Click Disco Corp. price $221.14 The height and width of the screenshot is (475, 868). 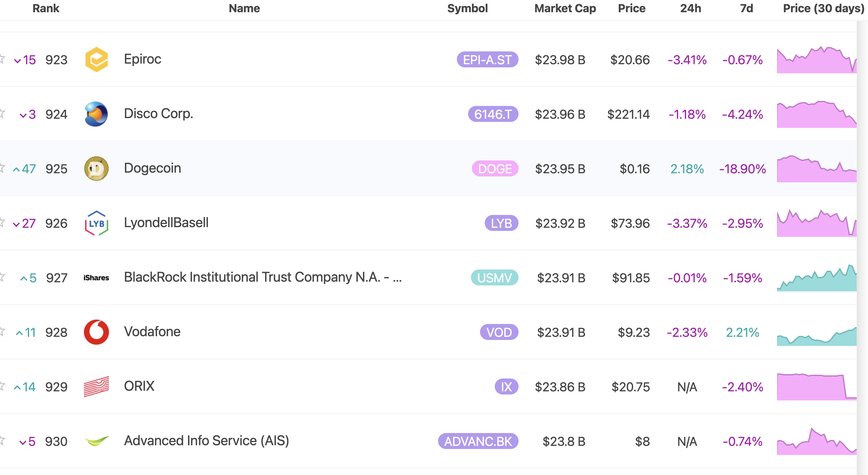pyautogui.click(x=628, y=114)
